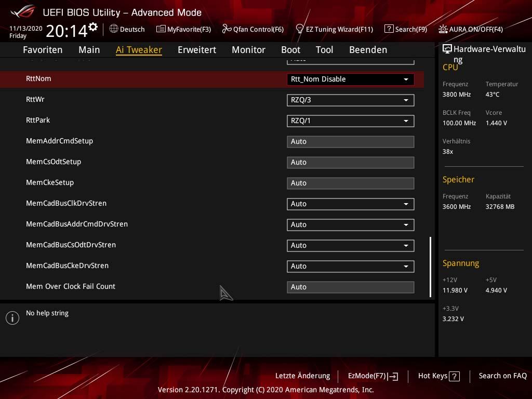Screen dimensions: 532x399
Task: Select Mem Over Clock Fail Count label
Action: tap(71, 286)
